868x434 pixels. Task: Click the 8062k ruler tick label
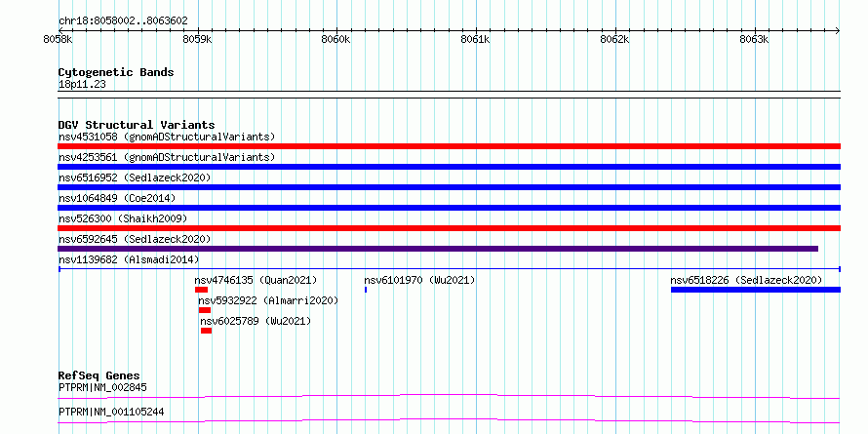point(615,40)
